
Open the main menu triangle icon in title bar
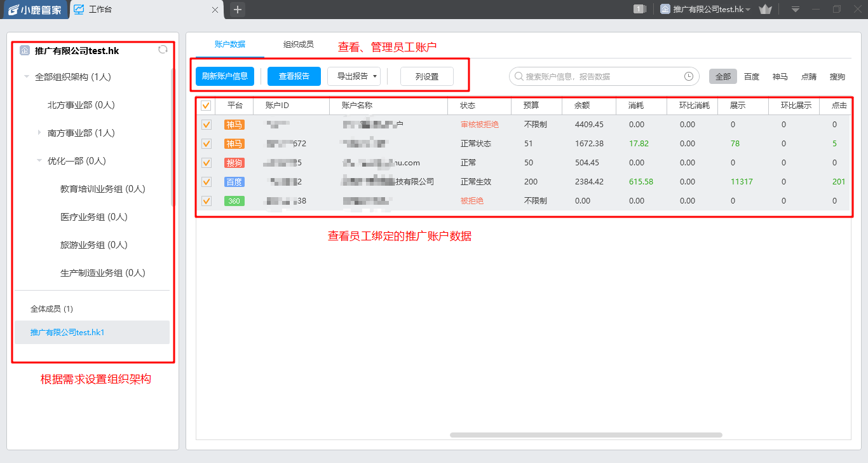click(x=795, y=10)
